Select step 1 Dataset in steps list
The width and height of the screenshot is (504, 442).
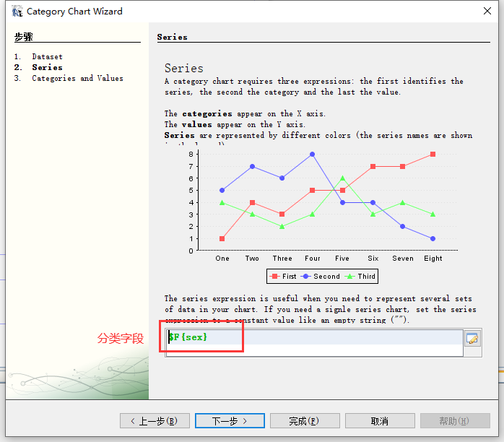tap(47, 56)
